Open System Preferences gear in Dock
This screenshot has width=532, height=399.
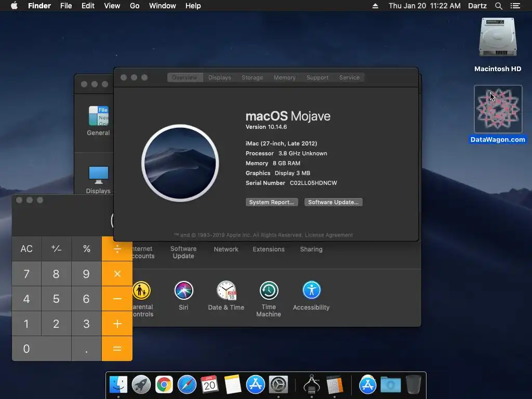pos(278,385)
